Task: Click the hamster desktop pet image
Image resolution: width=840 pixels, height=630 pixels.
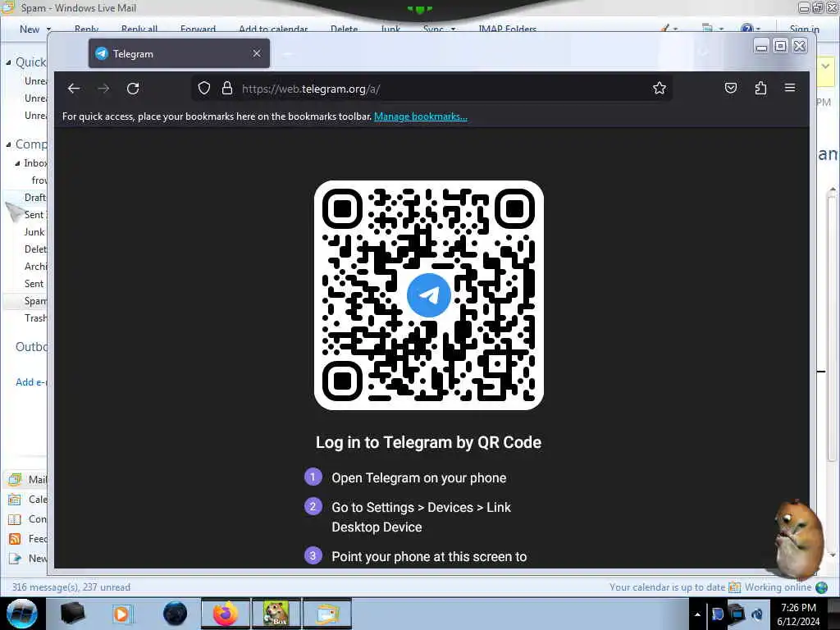Action: coord(799,538)
